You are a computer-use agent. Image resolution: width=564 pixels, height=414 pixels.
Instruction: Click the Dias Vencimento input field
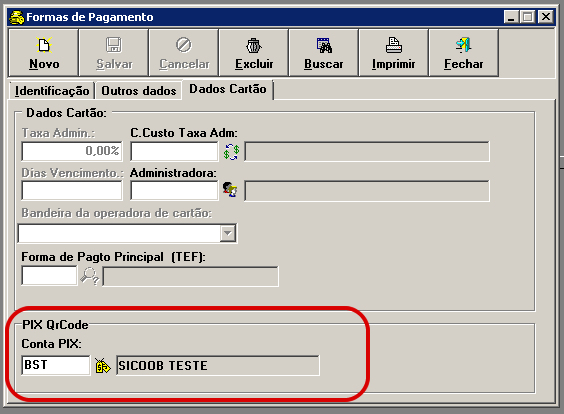[x=72, y=190]
